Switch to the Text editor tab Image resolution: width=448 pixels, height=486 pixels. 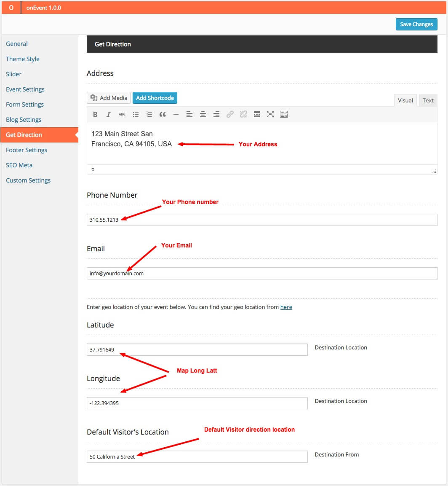[x=428, y=100]
